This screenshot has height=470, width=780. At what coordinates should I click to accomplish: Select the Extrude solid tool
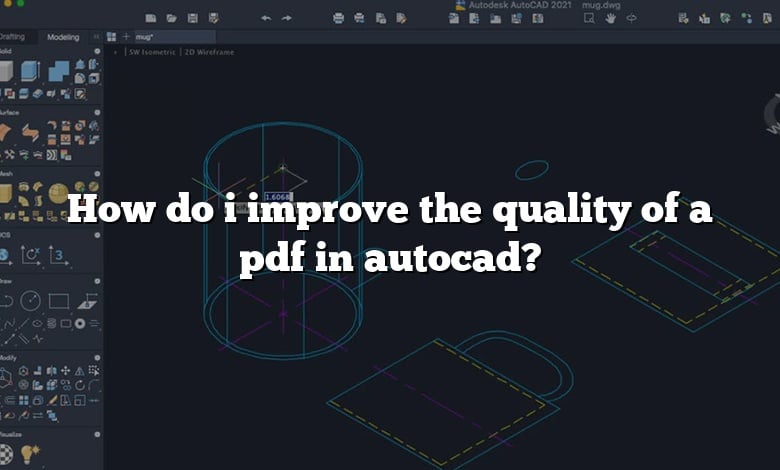(30, 71)
